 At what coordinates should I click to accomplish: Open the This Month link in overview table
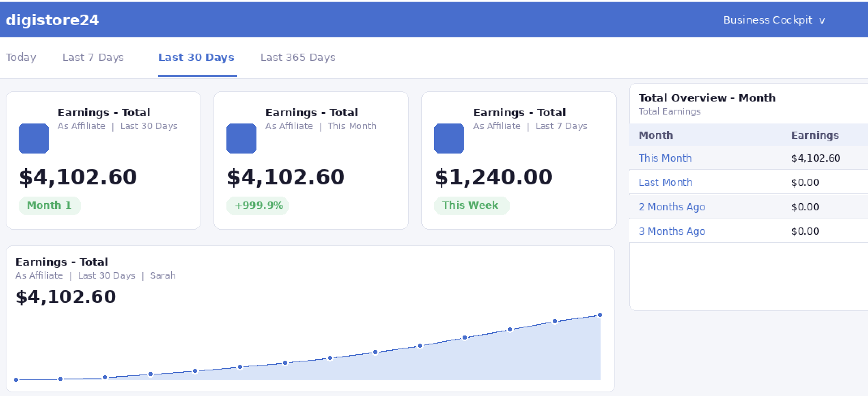coord(665,158)
